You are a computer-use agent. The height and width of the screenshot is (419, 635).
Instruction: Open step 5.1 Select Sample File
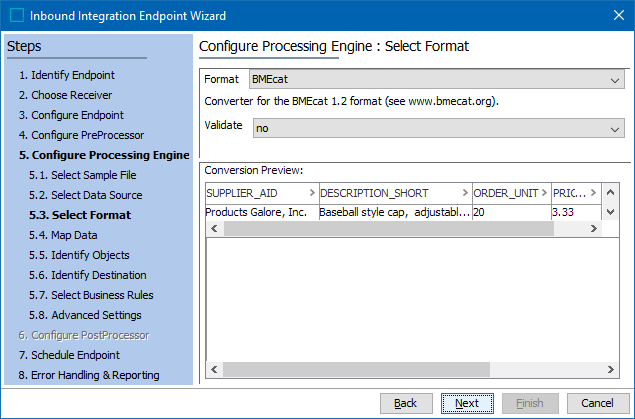click(x=82, y=175)
